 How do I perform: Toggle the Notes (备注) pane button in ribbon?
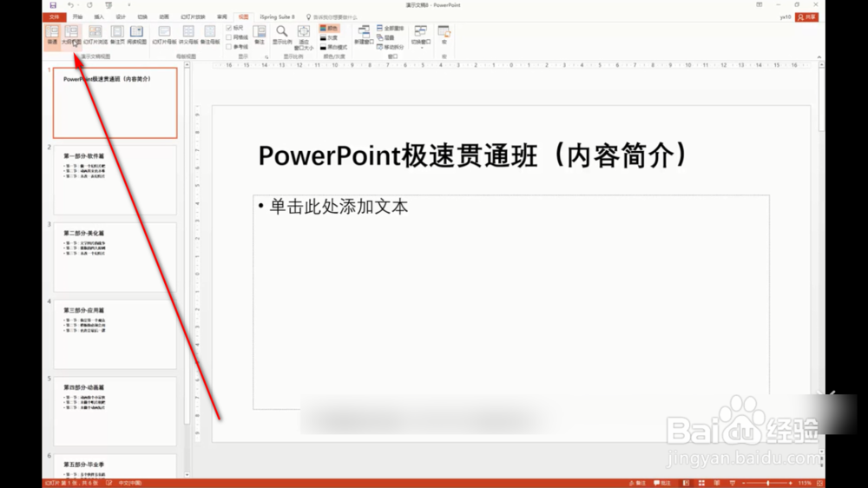pos(259,35)
